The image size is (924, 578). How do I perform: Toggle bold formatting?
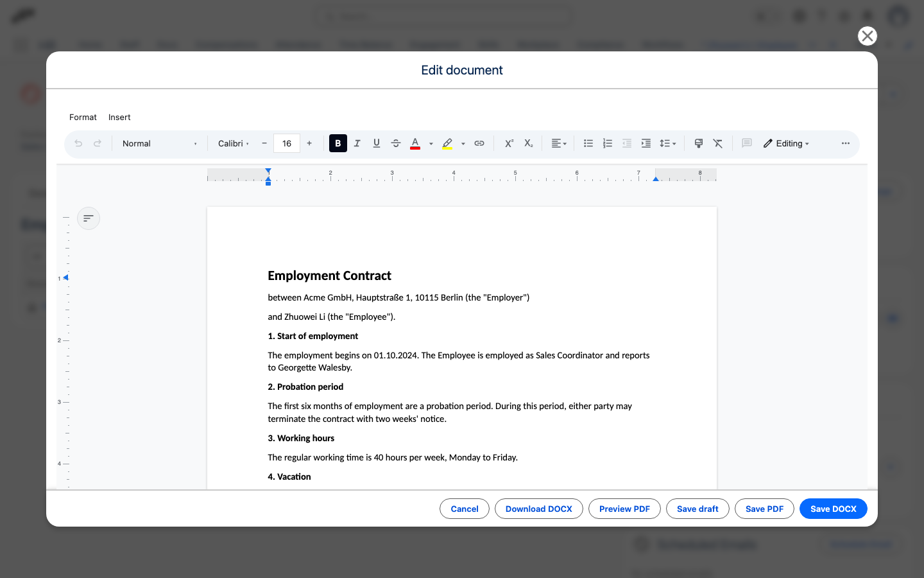[338, 143]
